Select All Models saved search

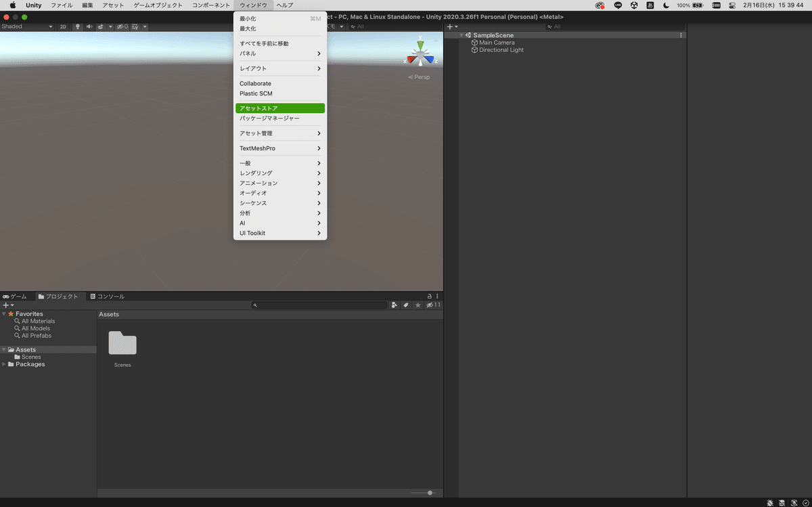[36, 328]
